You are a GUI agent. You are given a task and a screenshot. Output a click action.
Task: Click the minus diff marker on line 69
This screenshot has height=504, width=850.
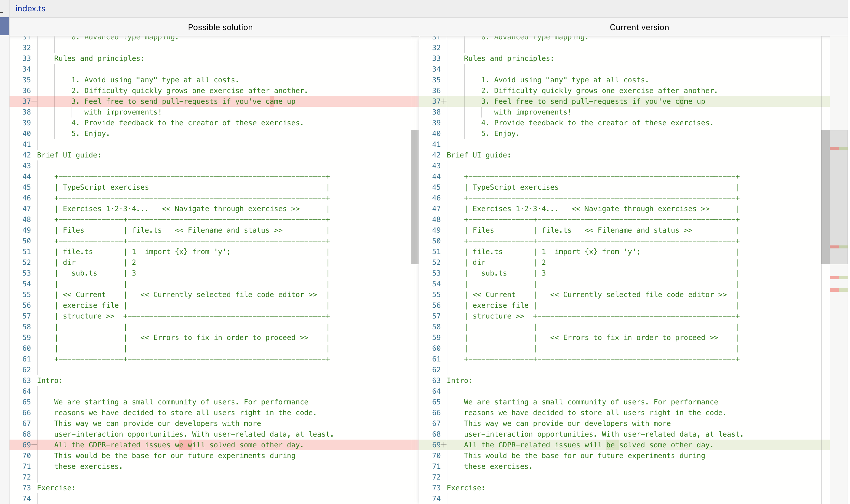click(x=34, y=445)
